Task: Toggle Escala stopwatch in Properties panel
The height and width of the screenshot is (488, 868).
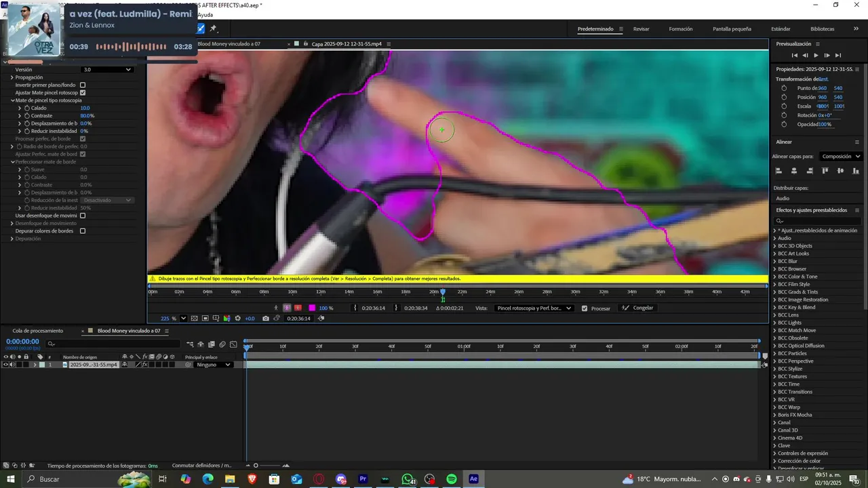Action: click(785, 106)
